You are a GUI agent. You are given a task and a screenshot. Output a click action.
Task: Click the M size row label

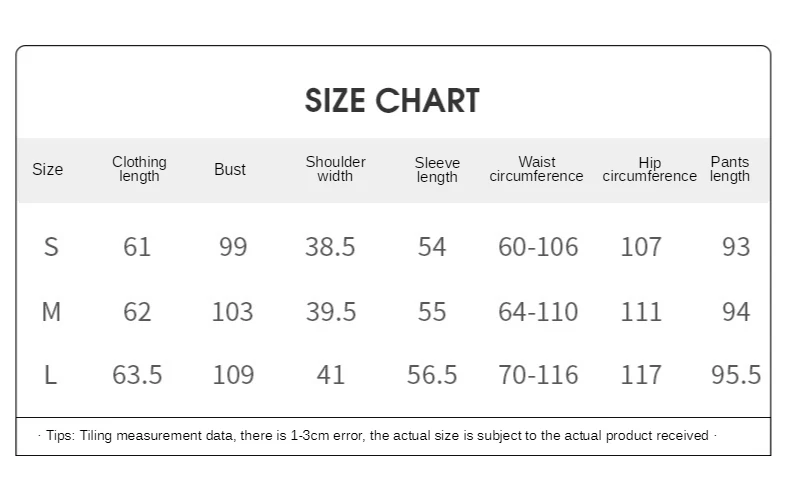(51, 312)
